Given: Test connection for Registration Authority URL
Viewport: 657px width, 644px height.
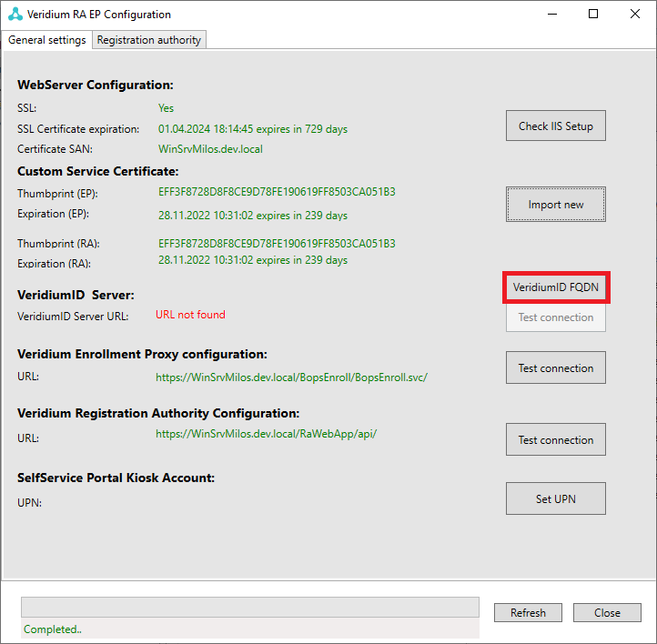Looking at the screenshot, I should (x=555, y=440).
